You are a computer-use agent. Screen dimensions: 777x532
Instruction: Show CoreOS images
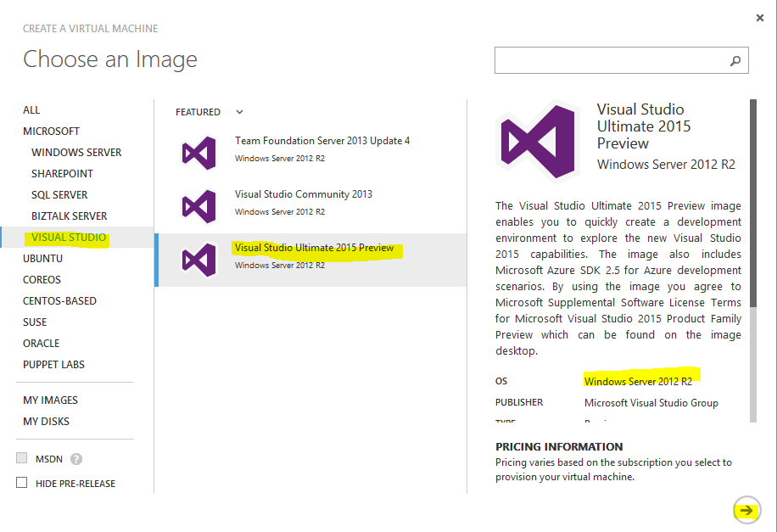(x=42, y=280)
